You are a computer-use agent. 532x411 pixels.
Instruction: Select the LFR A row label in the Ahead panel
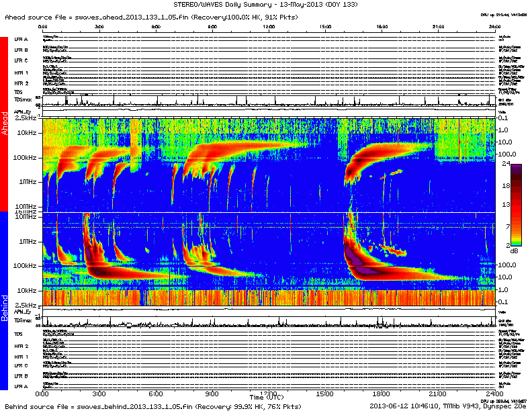pos(21,40)
